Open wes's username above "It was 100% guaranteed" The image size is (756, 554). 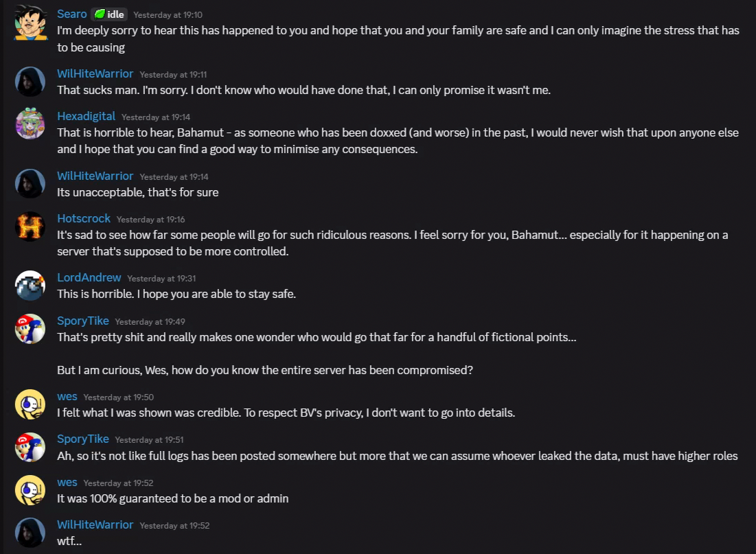pos(67,482)
